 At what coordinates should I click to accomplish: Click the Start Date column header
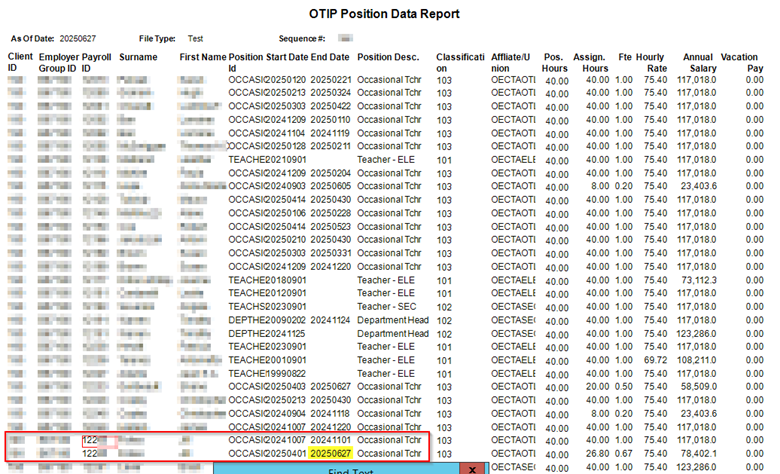(x=287, y=57)
